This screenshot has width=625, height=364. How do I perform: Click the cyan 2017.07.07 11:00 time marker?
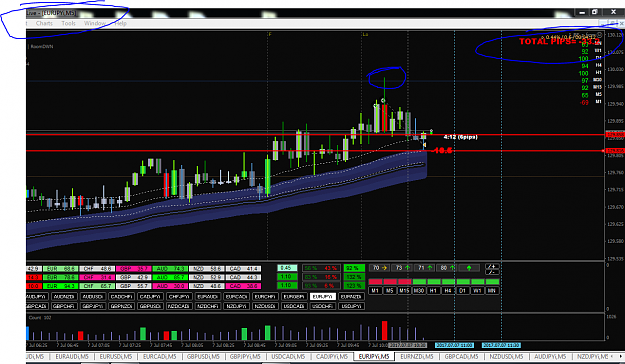tap(454, 345)
